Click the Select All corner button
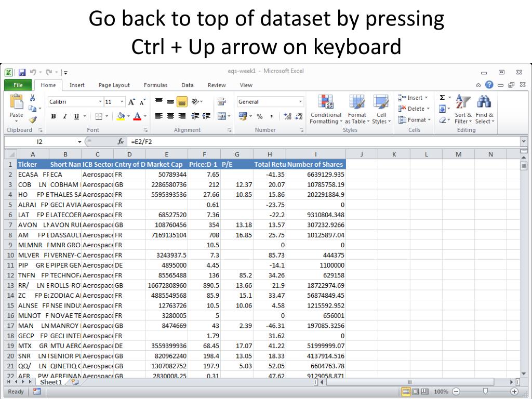Screen dimensions: 532x399 [x=10, y=154]
